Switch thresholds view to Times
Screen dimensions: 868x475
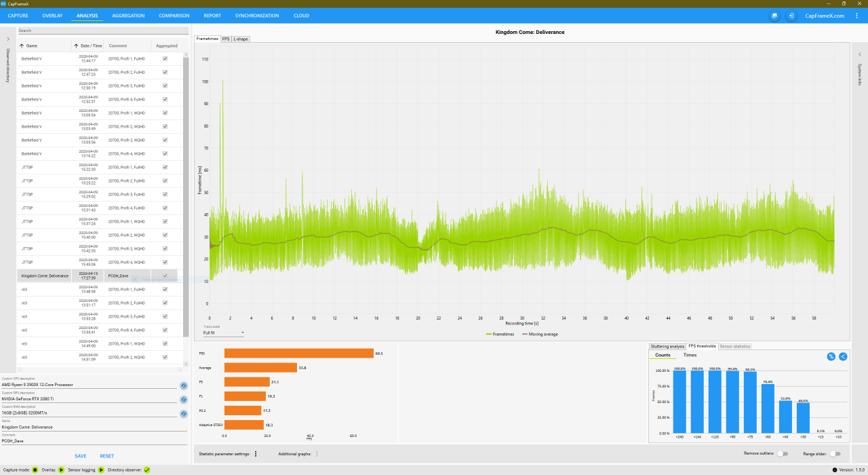(x=690, y=355)
